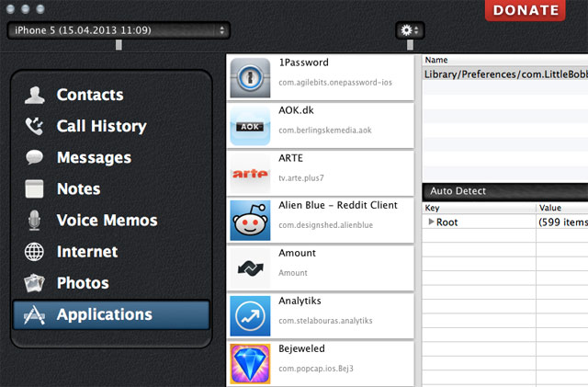Select the Bejeweled gem icon
The image size is (588, 387).
coord(250,364)
